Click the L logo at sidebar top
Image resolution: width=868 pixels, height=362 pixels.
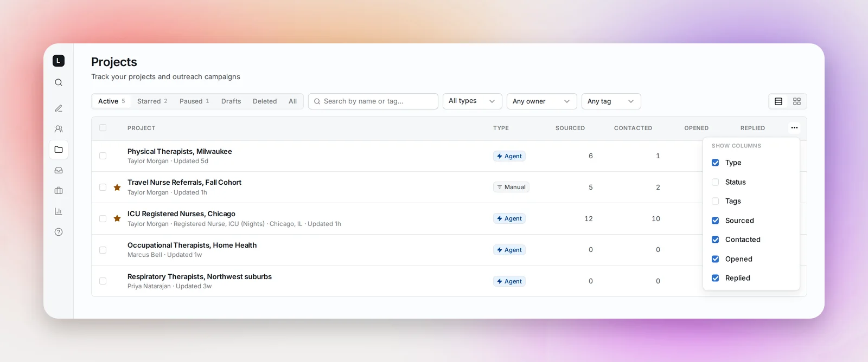point(59,61)
